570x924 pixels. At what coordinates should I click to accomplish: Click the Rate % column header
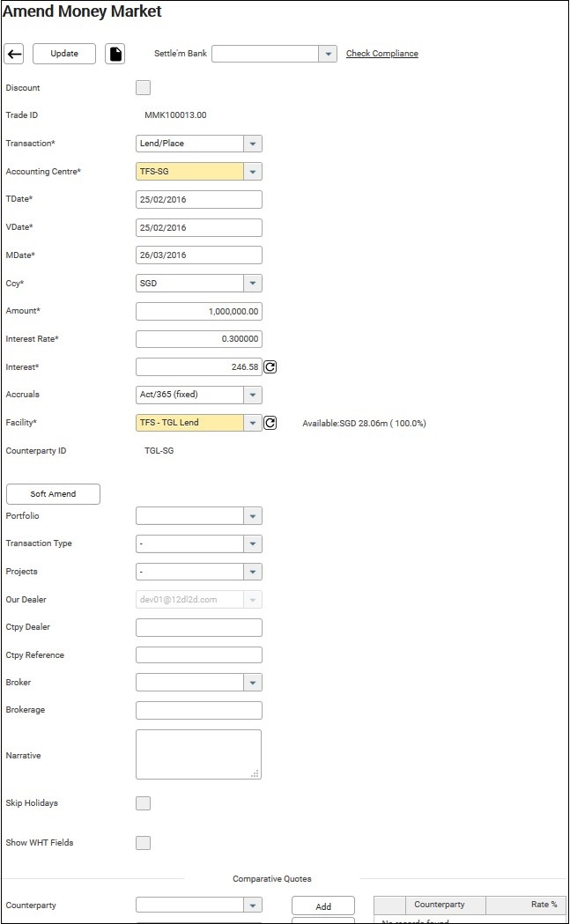coord(524,905)
